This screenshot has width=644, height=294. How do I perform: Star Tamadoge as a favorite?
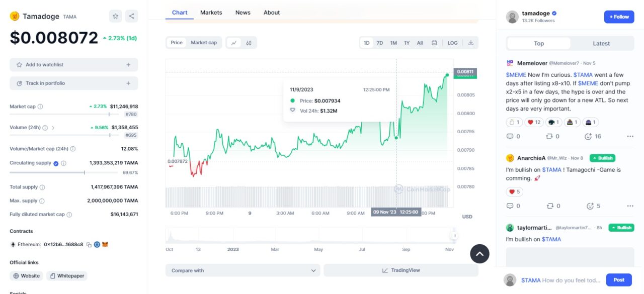pyautogui.click(x=116, y=16)
